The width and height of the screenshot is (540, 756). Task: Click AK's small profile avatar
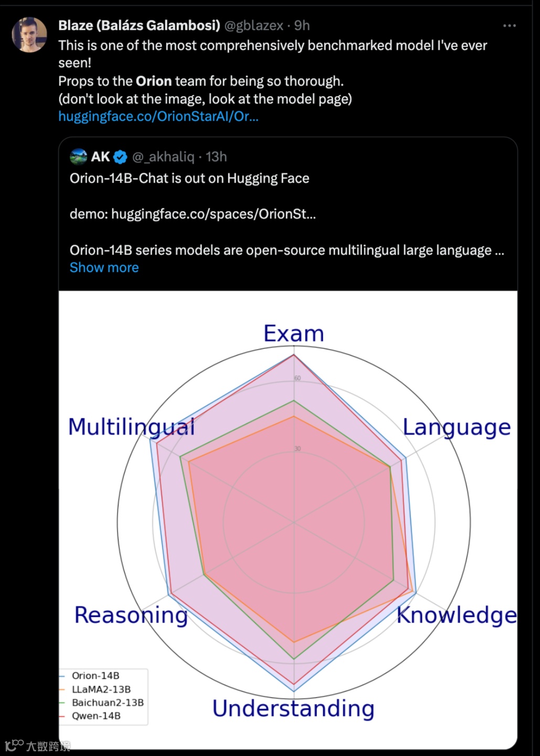coord(78,156)
